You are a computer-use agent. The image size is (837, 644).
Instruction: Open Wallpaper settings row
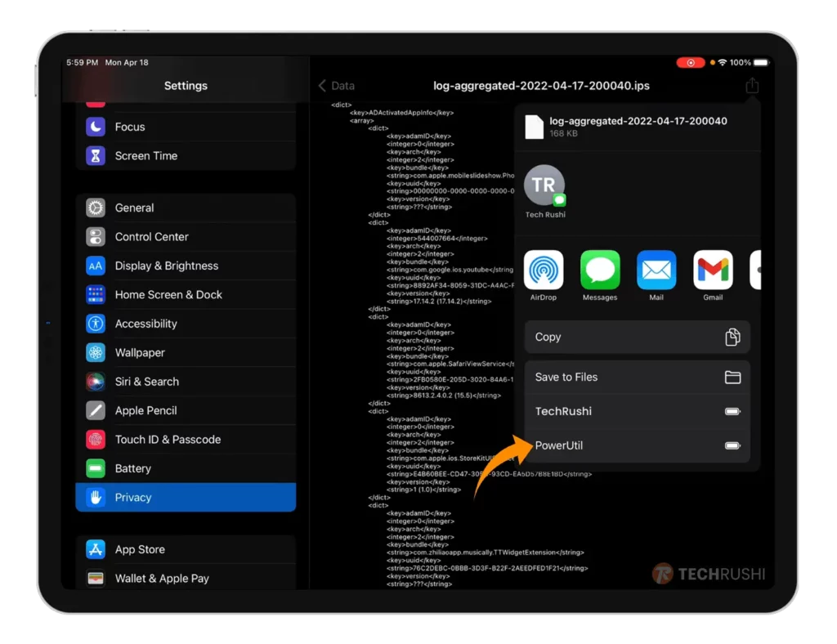pyautogui.click(x=186, y=352)
